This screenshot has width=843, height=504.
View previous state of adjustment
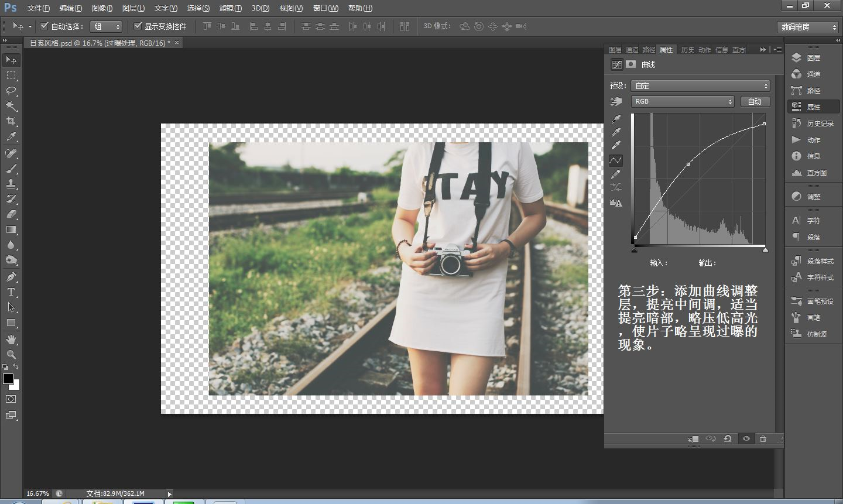711,438
